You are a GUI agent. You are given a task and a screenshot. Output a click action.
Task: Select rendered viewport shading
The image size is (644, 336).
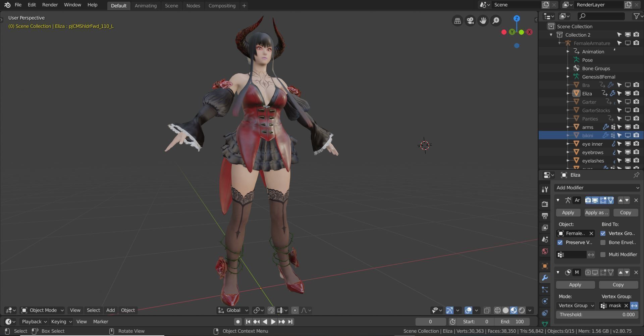pos(522,310)
